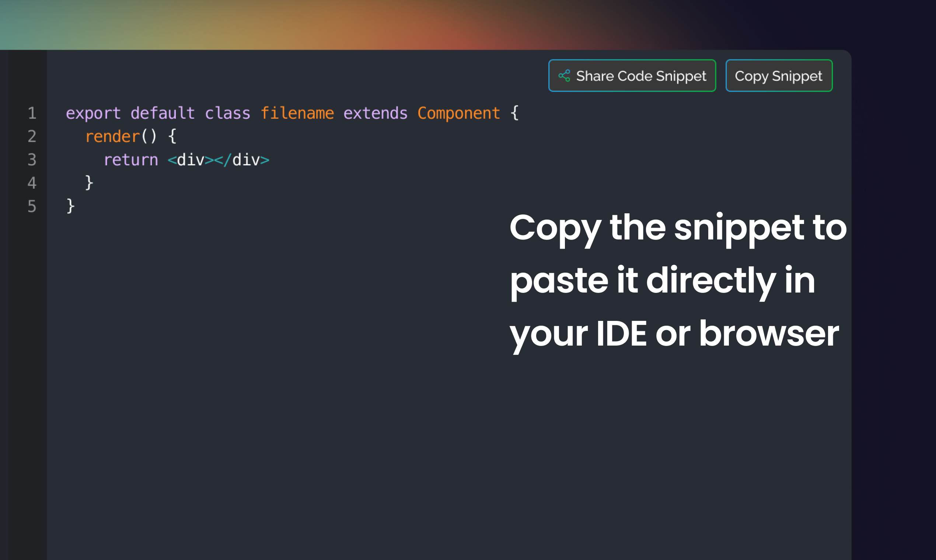This screenshot has height=560, width=936.
Task: Click the Share Code Snippet button
Action: tap(632, 76)
